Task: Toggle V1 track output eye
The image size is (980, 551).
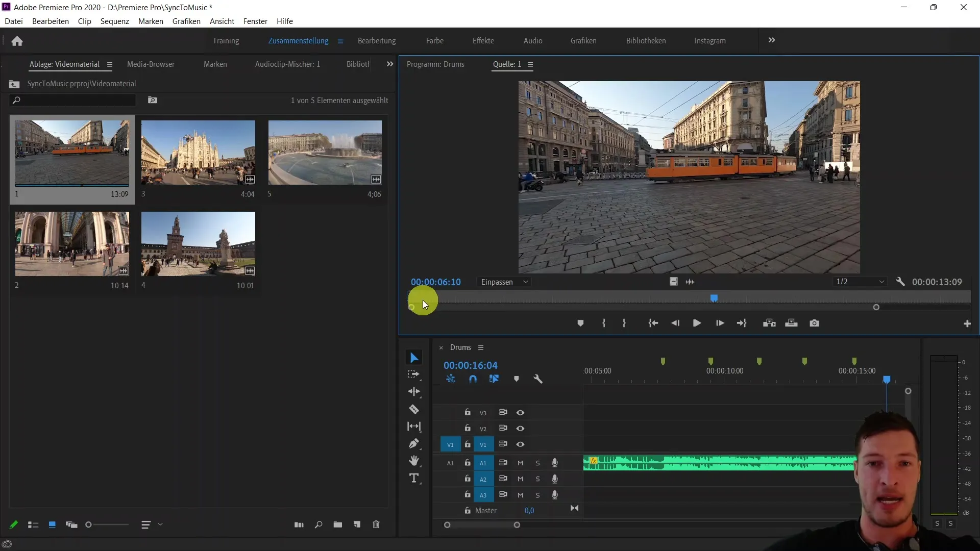Action: click(x=520, y=444)
